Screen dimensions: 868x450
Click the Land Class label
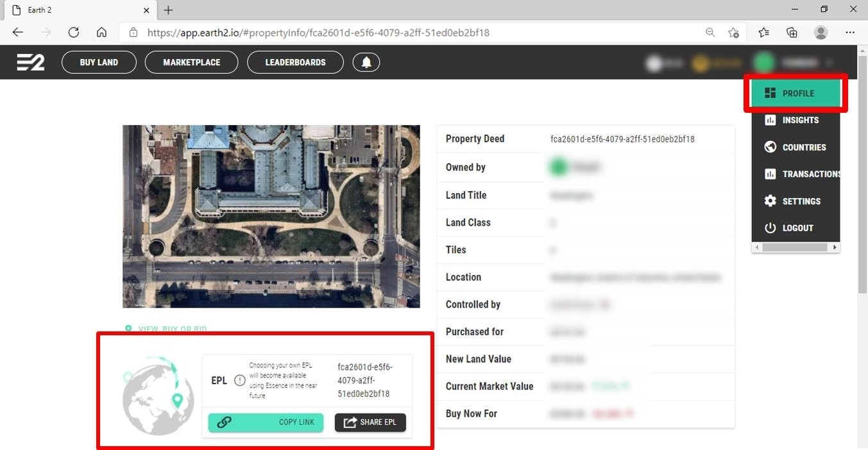click(x=468, y=222)
